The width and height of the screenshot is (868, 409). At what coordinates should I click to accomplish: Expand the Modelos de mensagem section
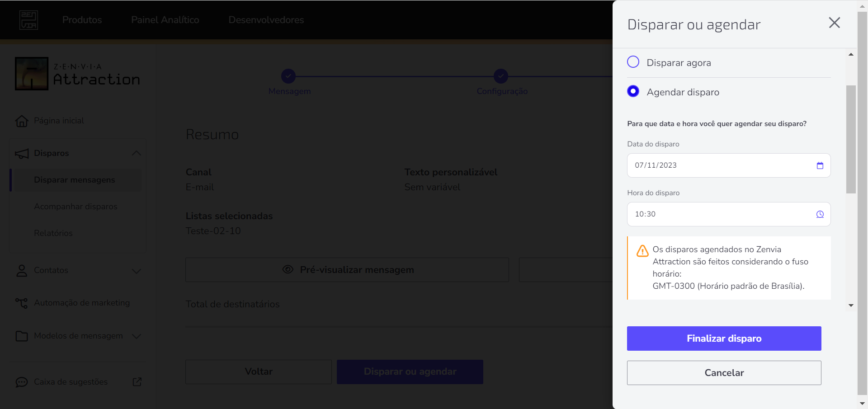(137, 336)
